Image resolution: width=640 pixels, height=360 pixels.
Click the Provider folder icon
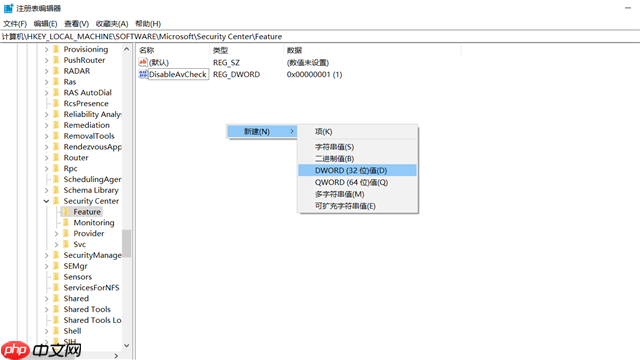coord(66,233)
